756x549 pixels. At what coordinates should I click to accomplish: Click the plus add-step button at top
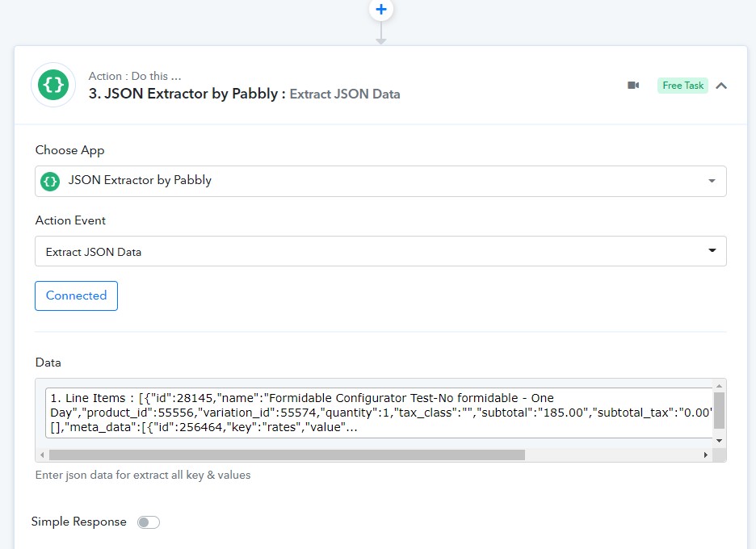(x=381, y=9)
